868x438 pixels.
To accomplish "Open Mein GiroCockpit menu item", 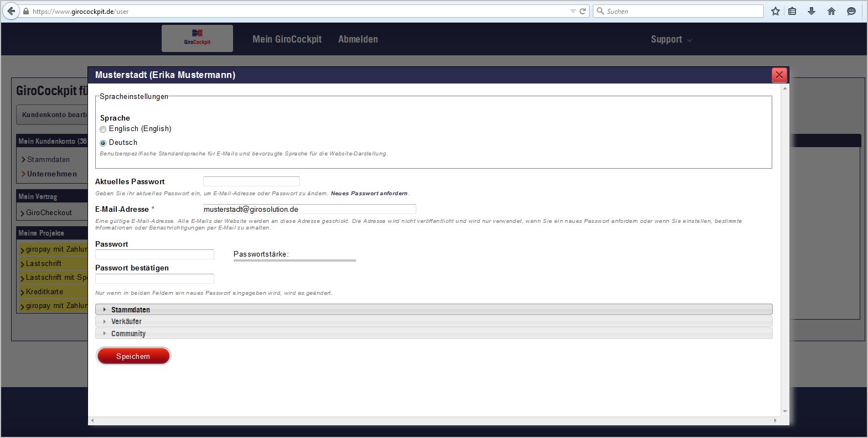I will click(287, 39).
